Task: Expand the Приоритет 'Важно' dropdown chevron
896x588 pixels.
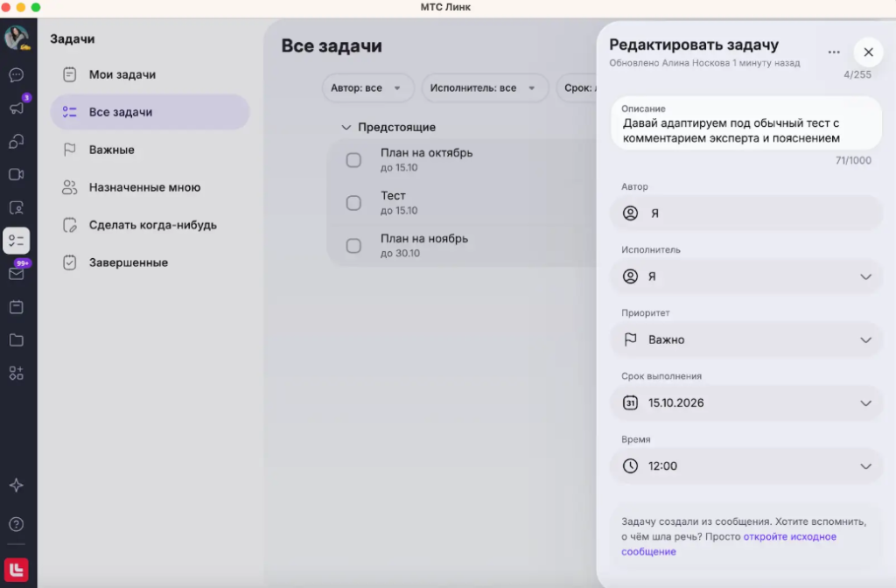Action: [x=865, y=340]
